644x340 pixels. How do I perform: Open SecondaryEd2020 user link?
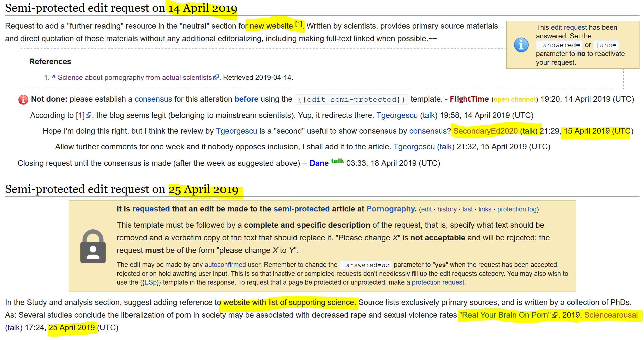(x=485, y=131)
